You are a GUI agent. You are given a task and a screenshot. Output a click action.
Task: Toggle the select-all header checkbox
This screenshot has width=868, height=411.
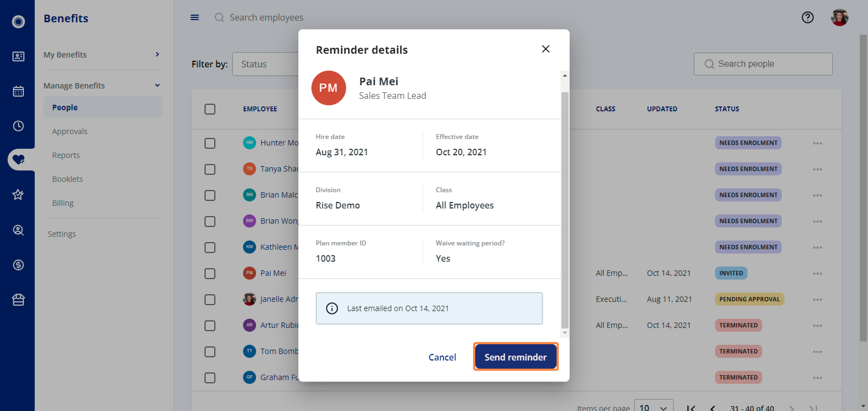coord(210,109)
